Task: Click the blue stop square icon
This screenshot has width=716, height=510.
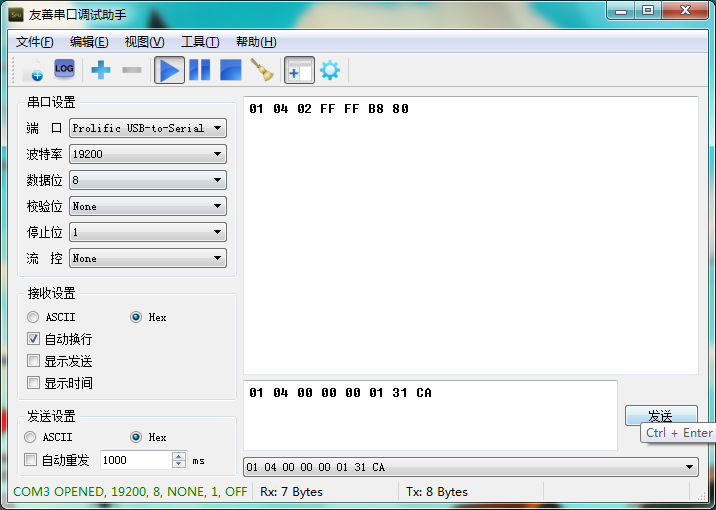Action: point(231,70)
